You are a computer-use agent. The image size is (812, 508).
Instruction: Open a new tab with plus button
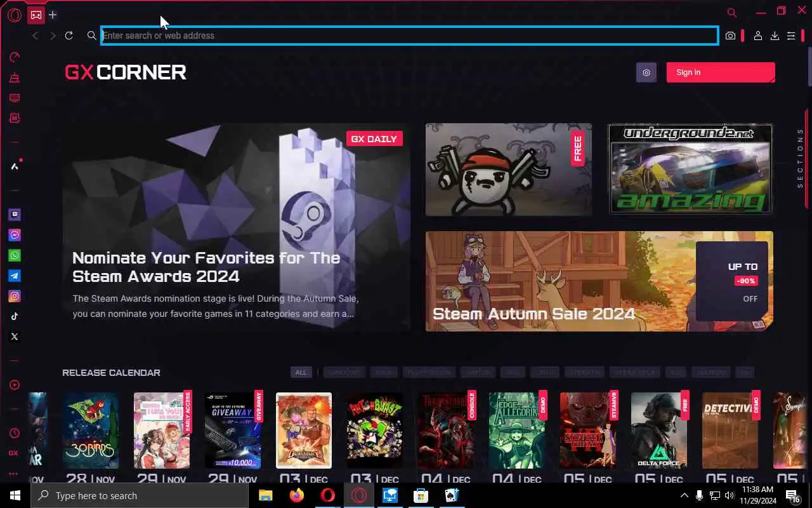coord(53,15)
